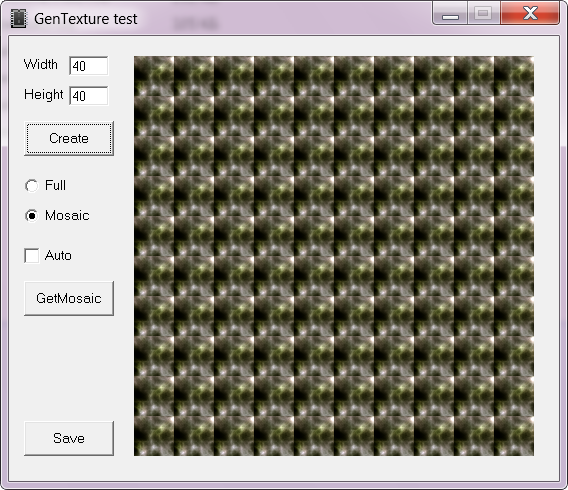The height and width of the screenshot is (490, 568).
Task: Click the Full option label text
Action: point(55,185)
